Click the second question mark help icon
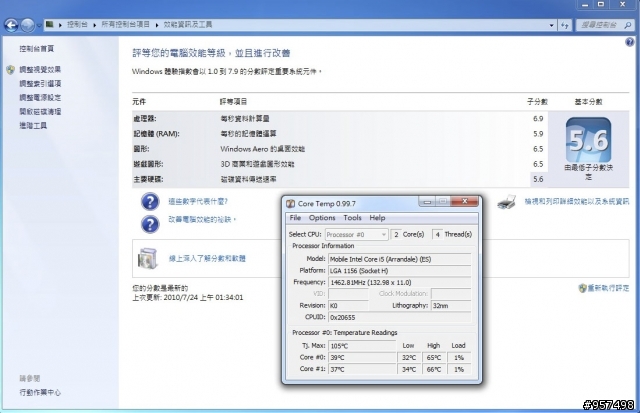Image resolution: width=640 pixels, height=413 pixels. [150, 224]
